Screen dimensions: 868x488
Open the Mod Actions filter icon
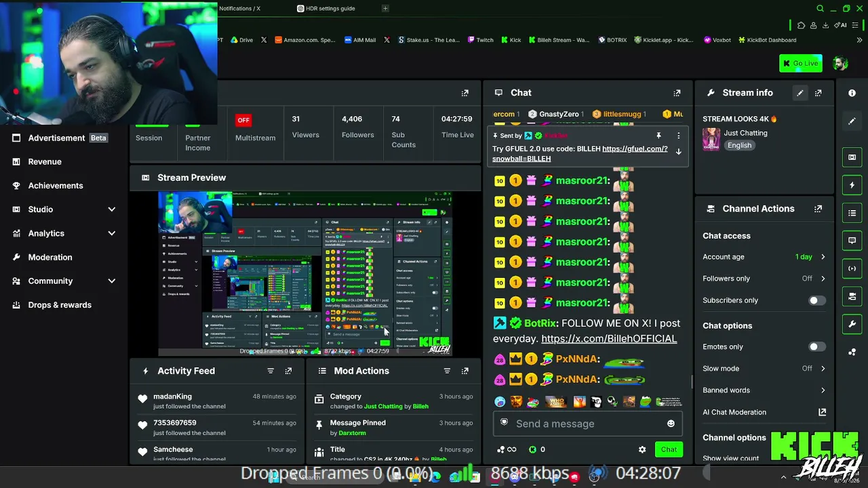click(447, 371)
